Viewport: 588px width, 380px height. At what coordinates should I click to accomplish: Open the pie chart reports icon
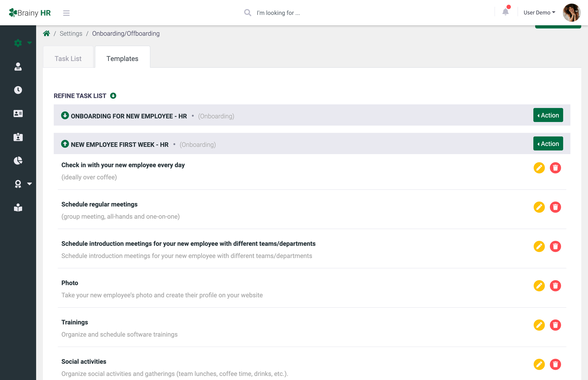click(x=18, y=160)
